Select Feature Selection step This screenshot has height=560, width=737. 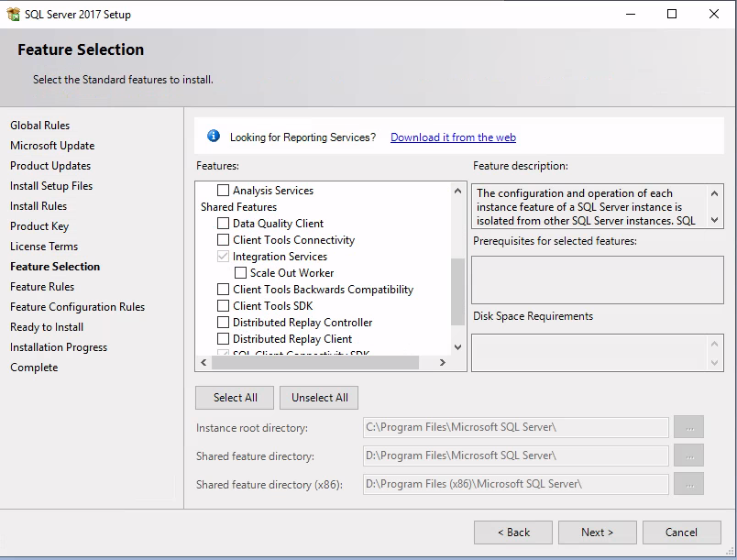tap(55, 267)
